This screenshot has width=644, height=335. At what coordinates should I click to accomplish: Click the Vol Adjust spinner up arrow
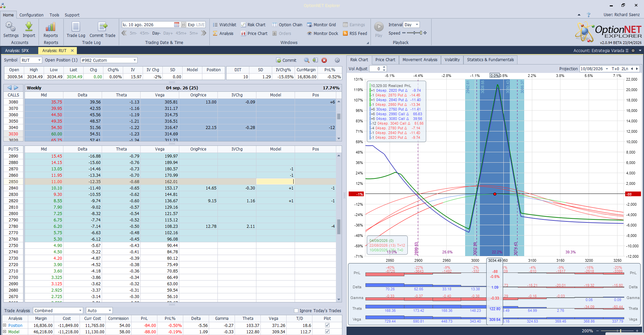click(x=384, y=67)
